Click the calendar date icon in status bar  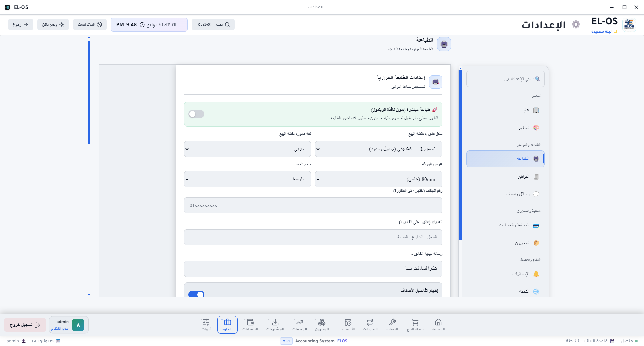click(58, 341)
